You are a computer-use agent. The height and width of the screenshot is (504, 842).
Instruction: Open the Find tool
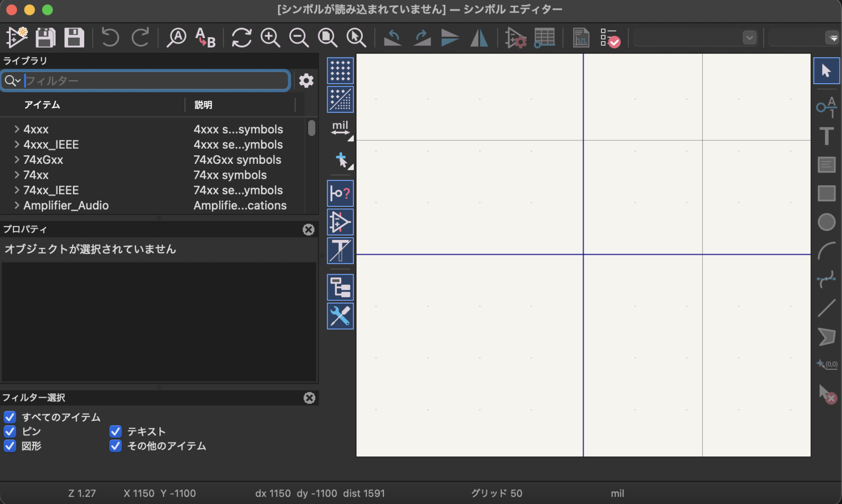(176, 38)
